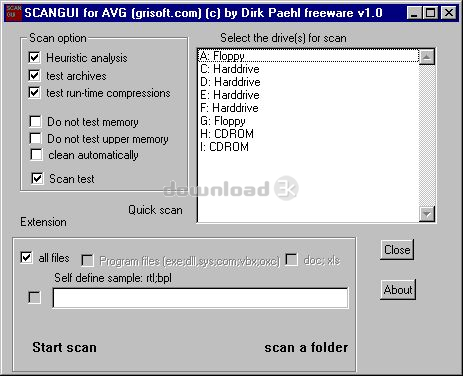
Task: Click the Quick scan label
Action: point(155,210)
